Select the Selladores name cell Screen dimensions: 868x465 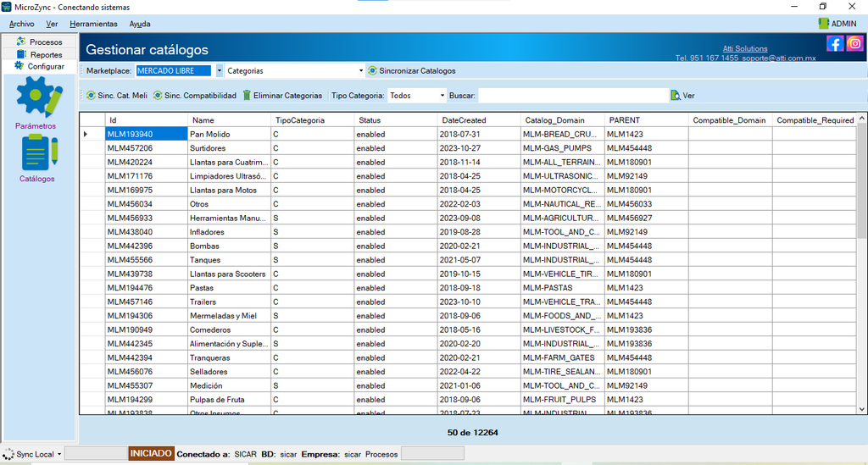point(229,372)
